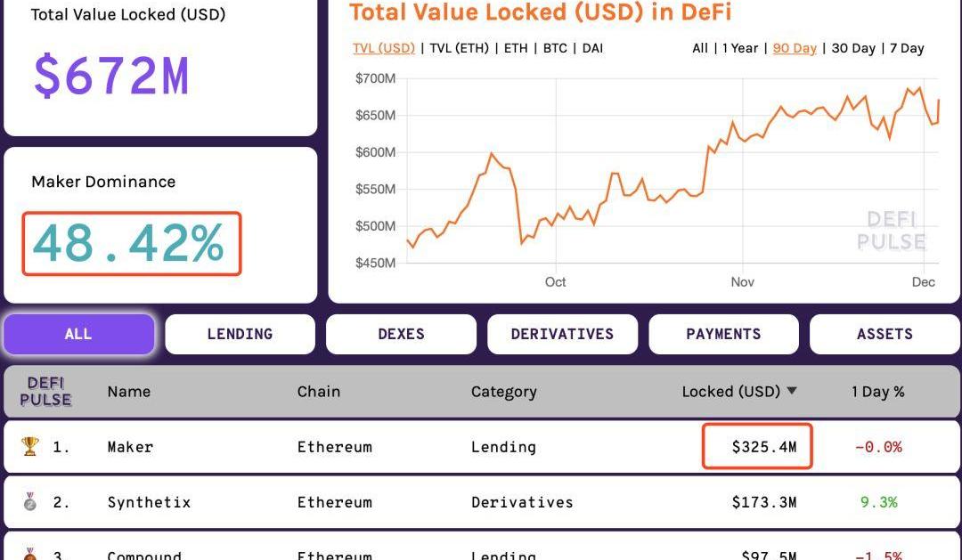Click the silver medal icon beside Synthetix
The height and width of the screenshot is (560, 962).
point(30,502)
